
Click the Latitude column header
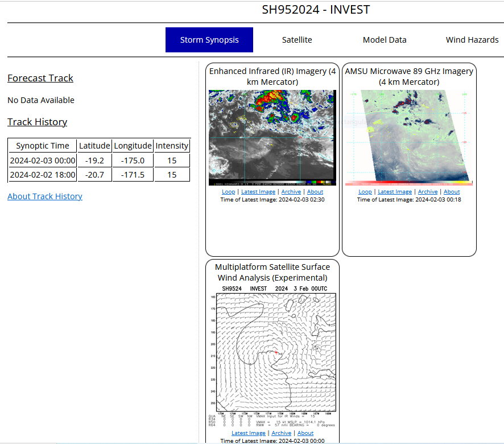pos(95,146)
